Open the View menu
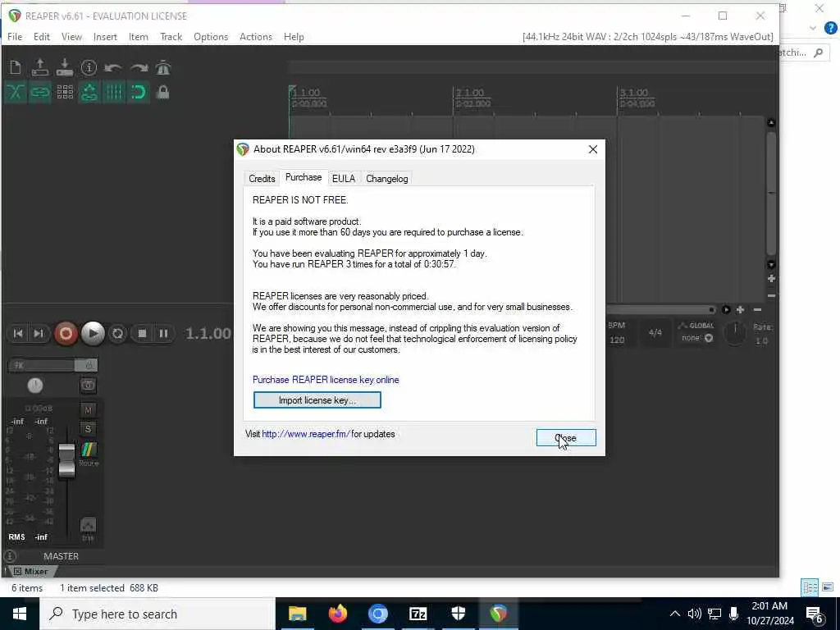The height and width of the screenshot is (630, 840). [71, 37]
